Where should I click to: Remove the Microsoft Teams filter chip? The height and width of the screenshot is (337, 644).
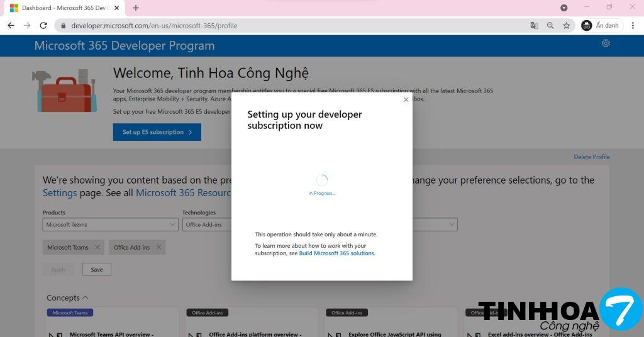click(97, 247)
